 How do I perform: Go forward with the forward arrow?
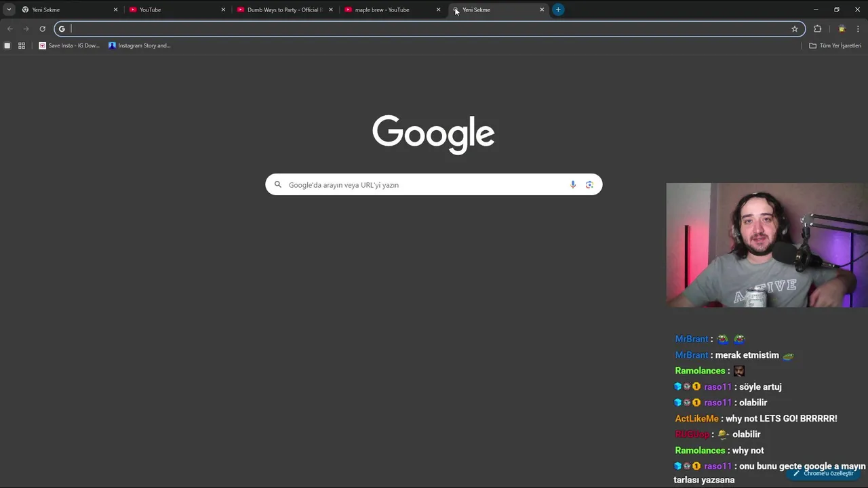[26, 28]
